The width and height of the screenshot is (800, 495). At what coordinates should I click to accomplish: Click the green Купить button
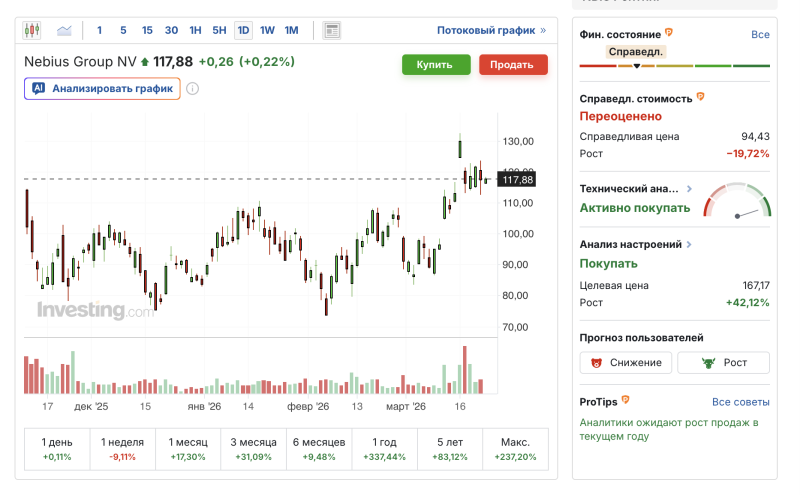tap(436, 65)
